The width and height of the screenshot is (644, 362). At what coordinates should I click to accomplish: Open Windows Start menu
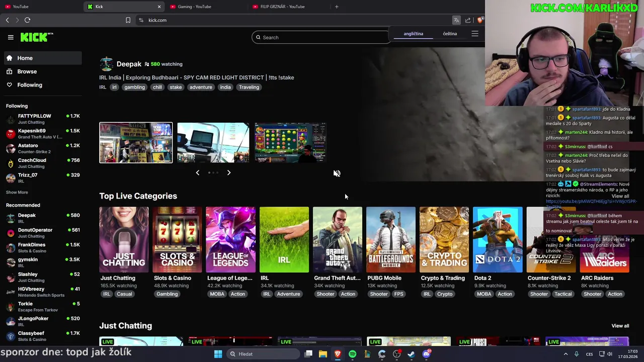[x=218, y=354]
